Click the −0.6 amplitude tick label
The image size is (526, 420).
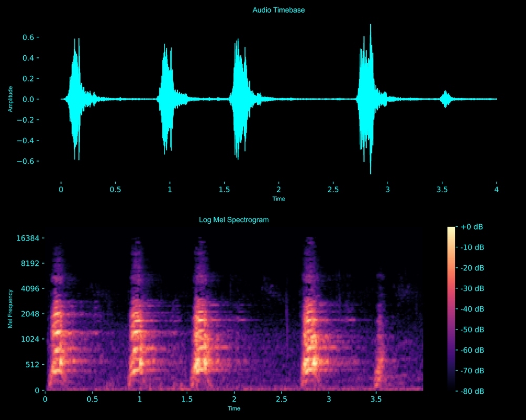pyautogui.click(x=25, y=161)
